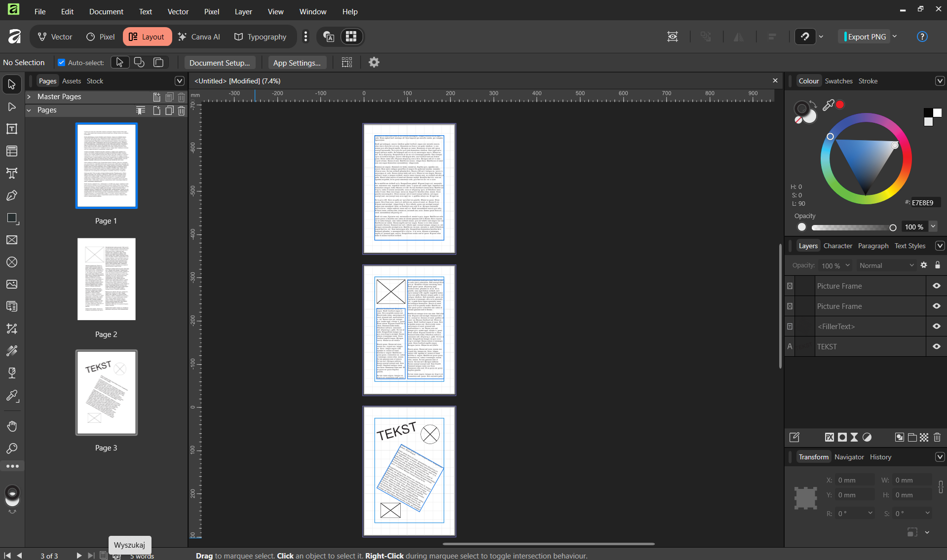Open App Settings button

pyautogui.click(x=297, y=63)
